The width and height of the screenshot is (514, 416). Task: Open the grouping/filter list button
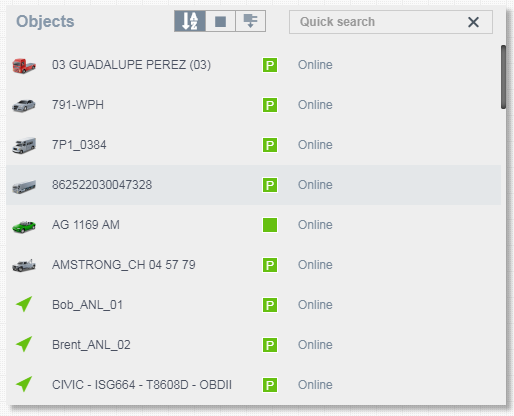250,21
